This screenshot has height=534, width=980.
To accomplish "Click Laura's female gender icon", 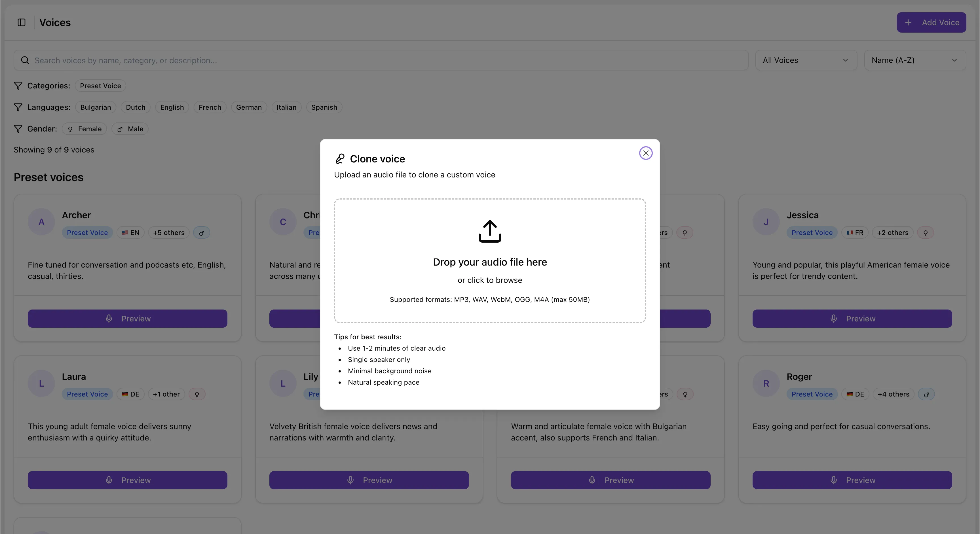I will pyautogui.click(x=197, y=395).
